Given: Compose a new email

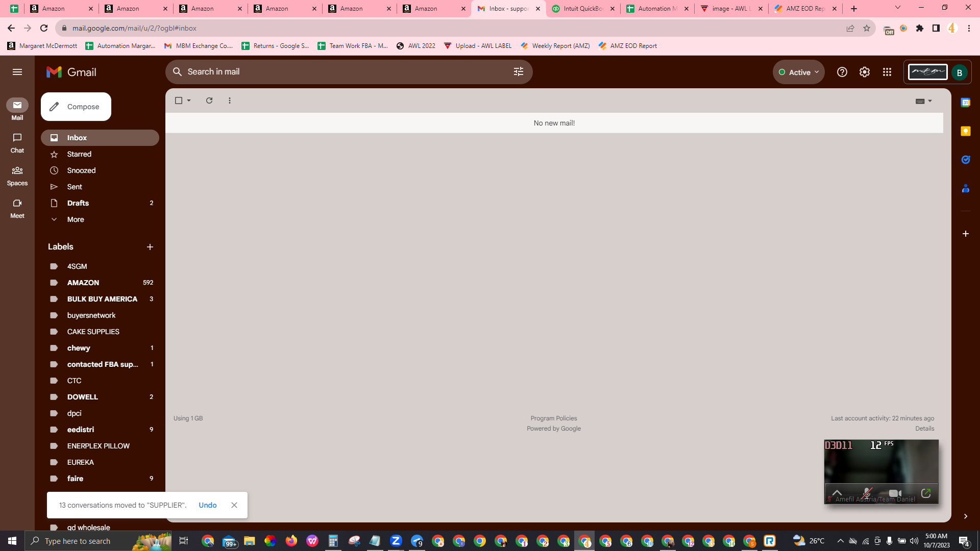Looking at the screenshot, I should [76, 107].
